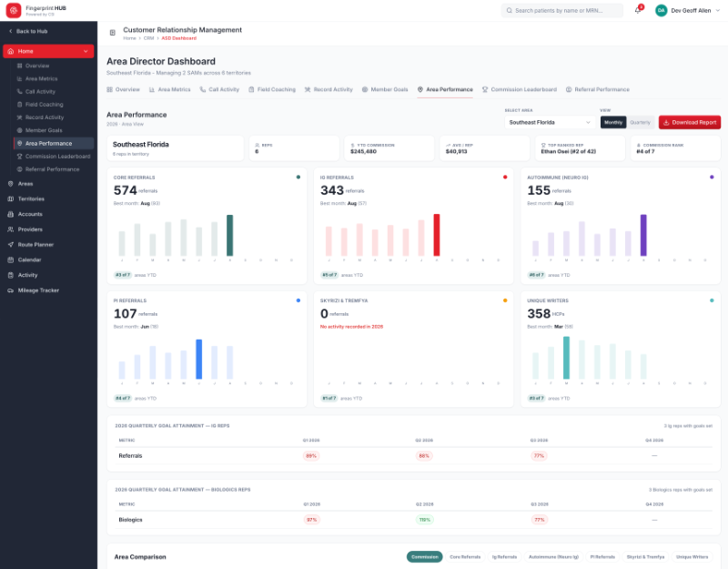Click the Home breadcrumb link
Image resolution: width=728 pixels, height=569 pixels.
pyautogui.click(x=129, y=38)
